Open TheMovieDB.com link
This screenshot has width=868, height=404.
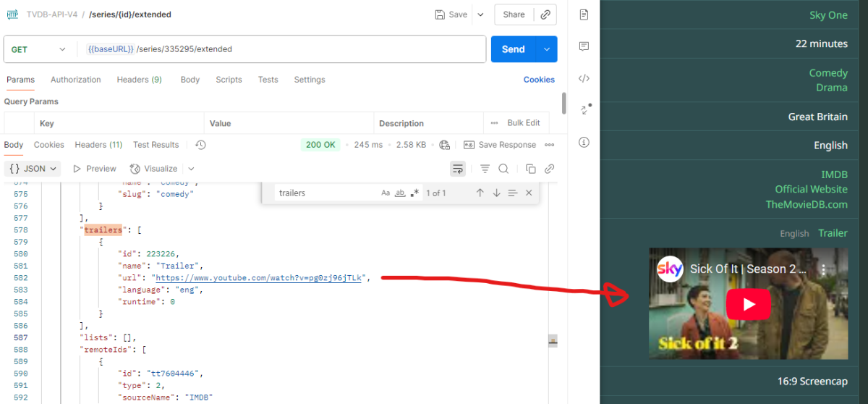[807, 204]
